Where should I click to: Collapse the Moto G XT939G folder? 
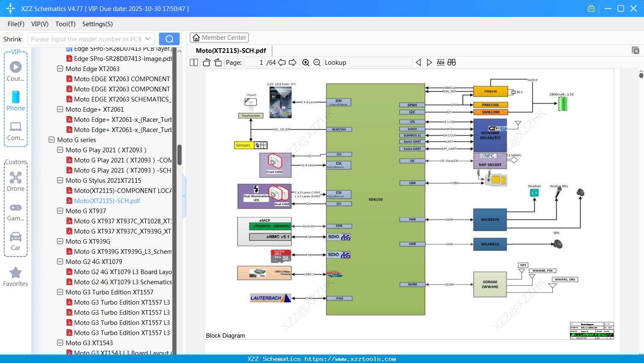tap(60, 241)
